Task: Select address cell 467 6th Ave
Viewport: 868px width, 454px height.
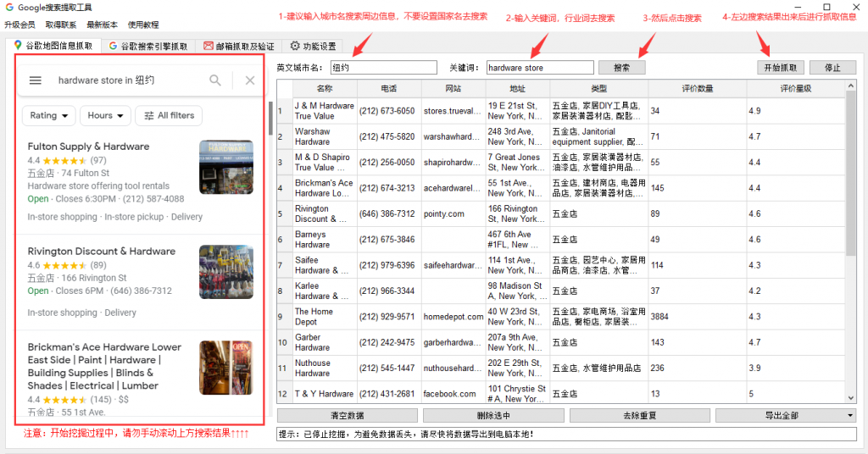Action: (518, 240)
